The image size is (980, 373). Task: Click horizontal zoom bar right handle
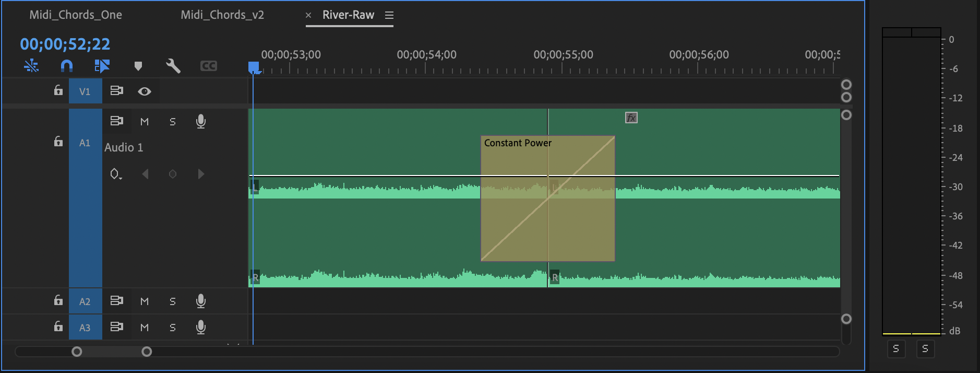click(x=147, y=352)
